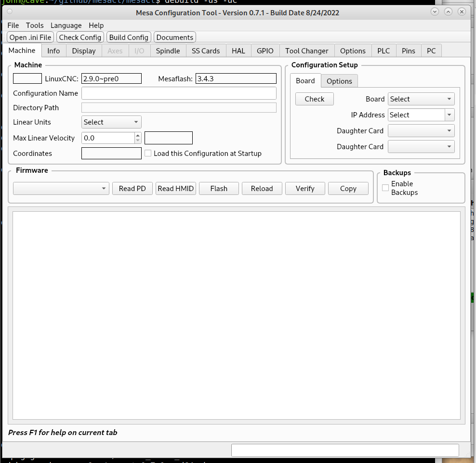Open the Tools menu
Screen dimensions: 476x463
[x=35, y=25]
